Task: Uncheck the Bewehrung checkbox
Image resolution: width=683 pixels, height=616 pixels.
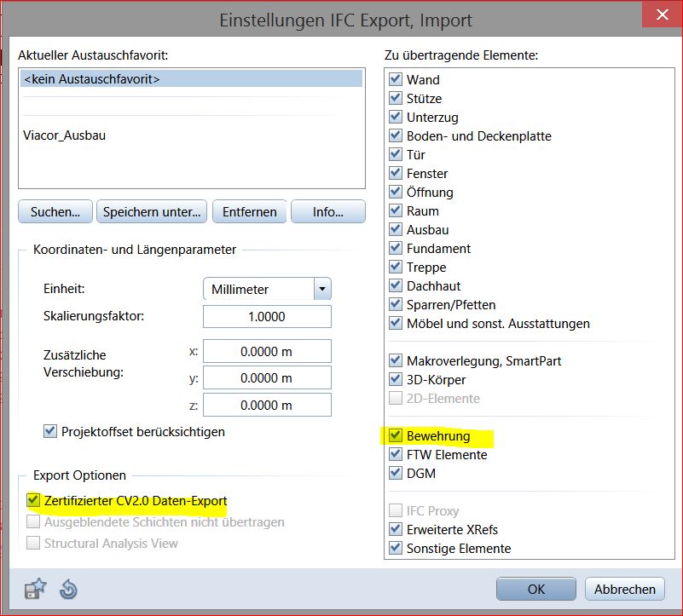Action: point(396,436)
